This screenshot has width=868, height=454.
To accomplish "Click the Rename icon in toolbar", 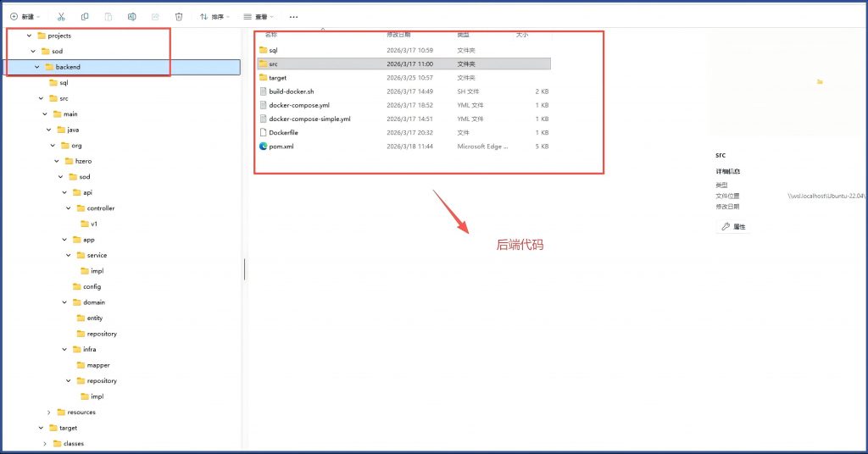I will (131, 16).
